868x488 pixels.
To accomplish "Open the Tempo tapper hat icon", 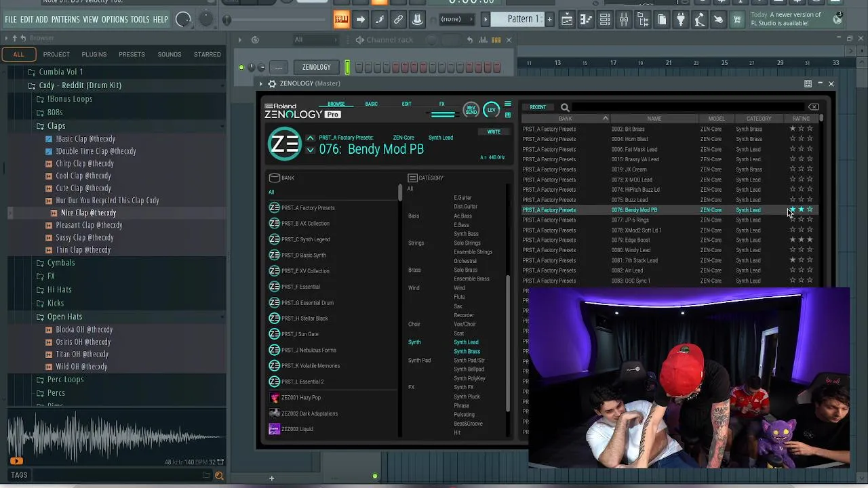I will click(x=417, y=20).
